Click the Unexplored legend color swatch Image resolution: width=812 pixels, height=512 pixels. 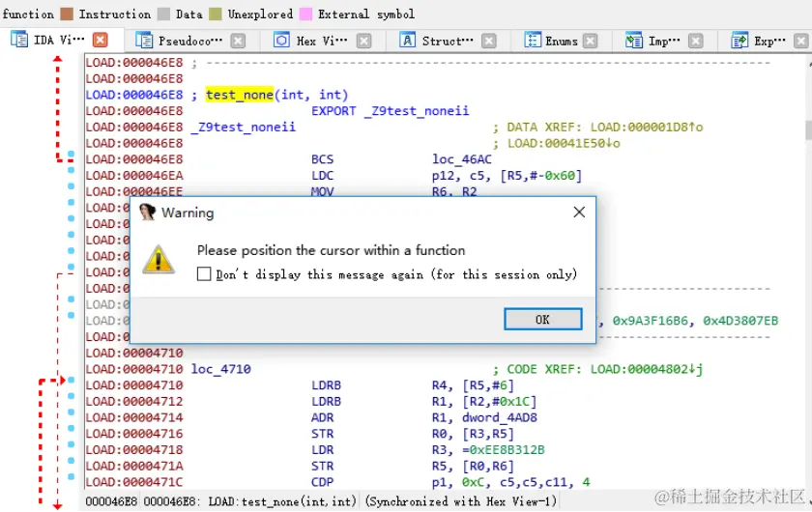click(216, 14)
